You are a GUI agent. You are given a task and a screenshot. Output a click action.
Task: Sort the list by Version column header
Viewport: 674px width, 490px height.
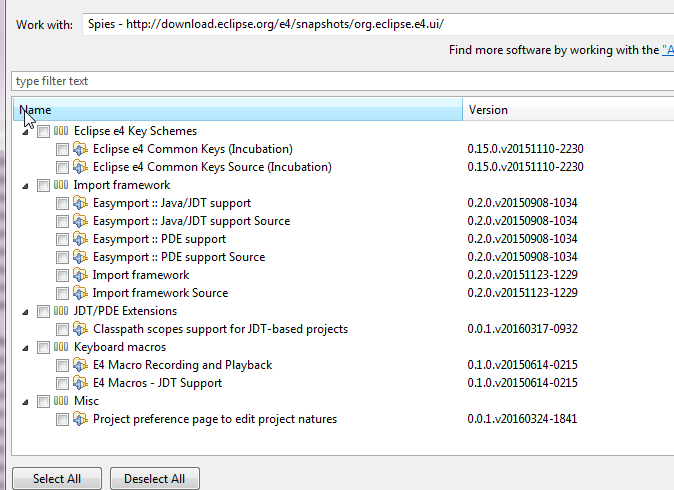coord(569,110)
